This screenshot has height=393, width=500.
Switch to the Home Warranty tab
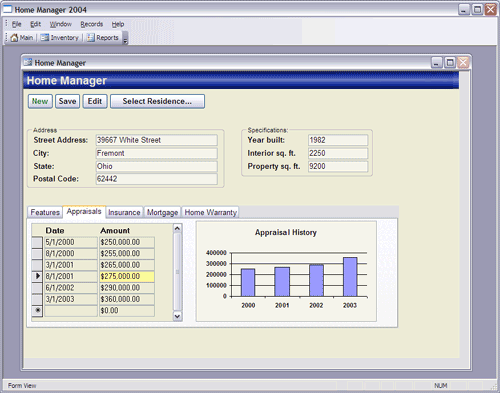point(210,212)
